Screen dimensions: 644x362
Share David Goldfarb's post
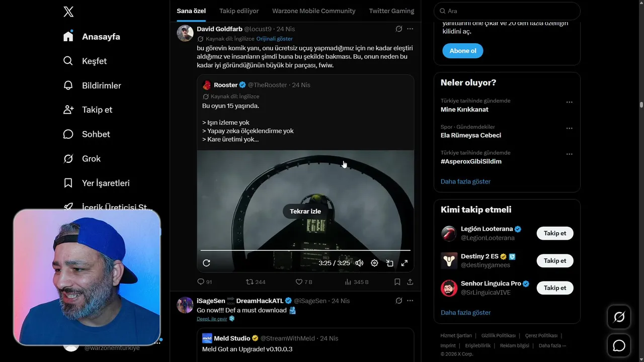410,282
